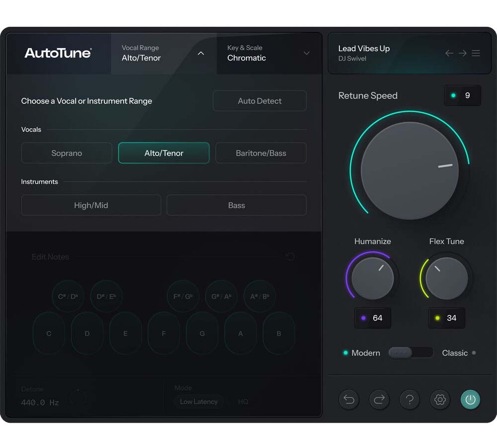Toggle the Modern/Classic switch
497x448 pixels.
click(x=411, y=353)
